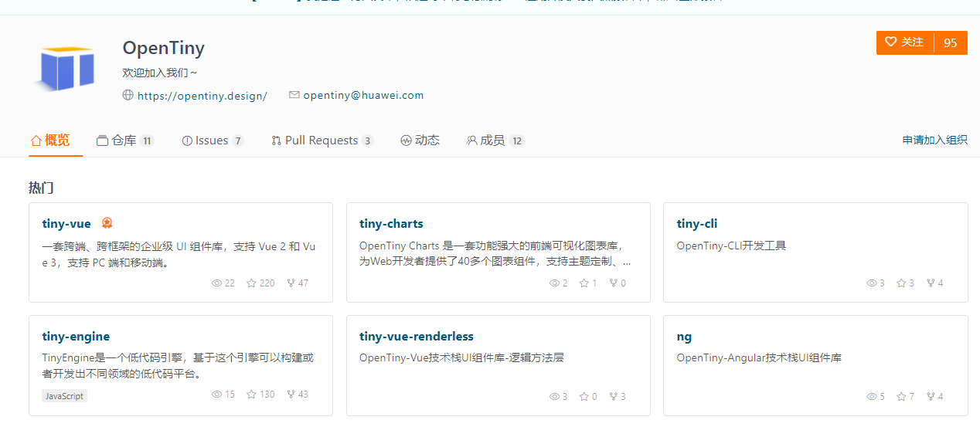Open the 仓库 repositories tab
Viewport: 980px width, 437px height.
[124, 141]
